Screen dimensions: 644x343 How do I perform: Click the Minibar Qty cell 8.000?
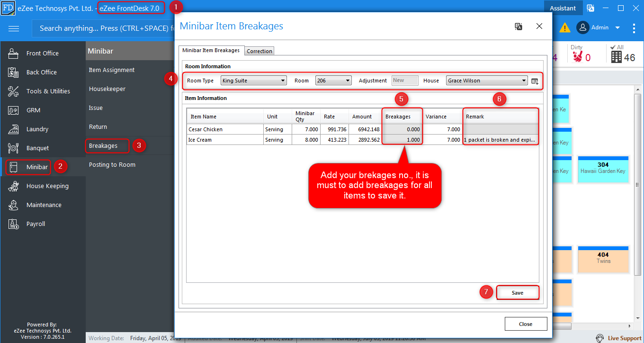pos(306,140)
